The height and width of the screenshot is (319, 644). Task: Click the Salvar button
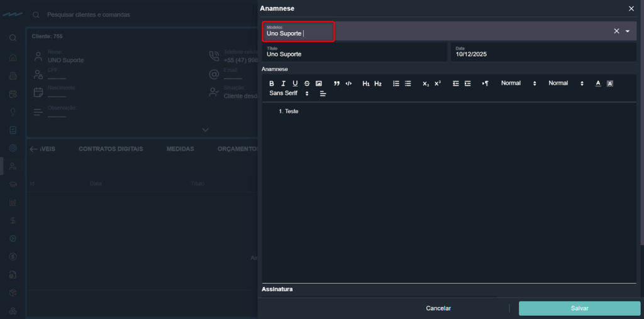coord(579,308)
